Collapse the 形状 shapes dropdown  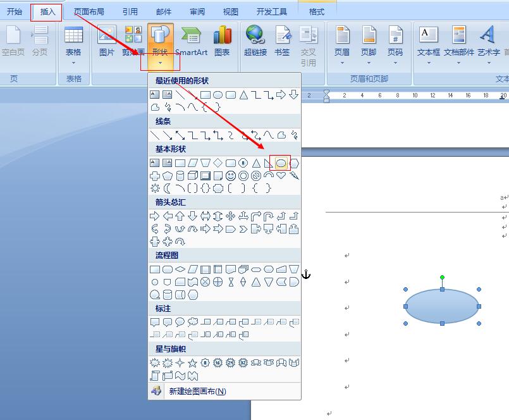click(160, 46)
